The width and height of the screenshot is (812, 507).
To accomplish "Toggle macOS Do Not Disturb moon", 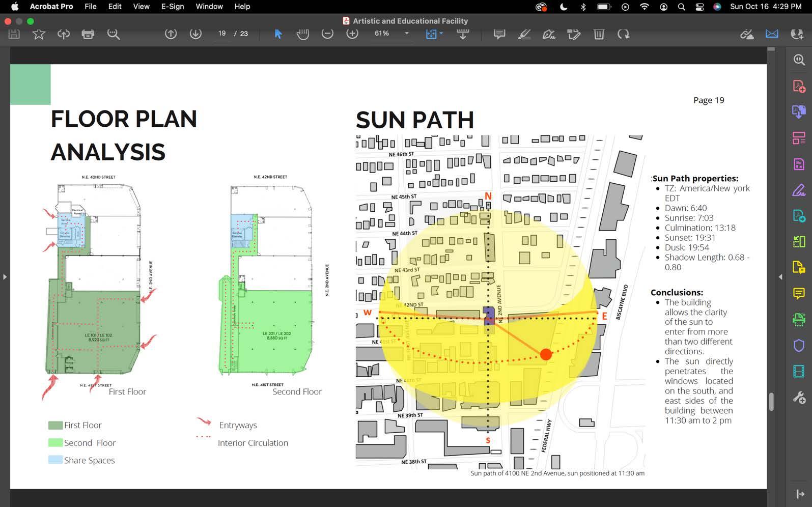I will tap(564, 7).
